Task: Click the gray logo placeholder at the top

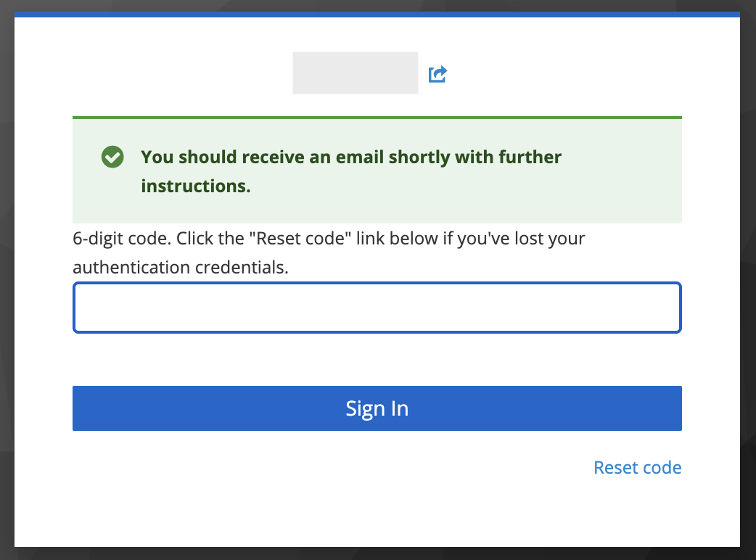Action: [x=355, y=73]
